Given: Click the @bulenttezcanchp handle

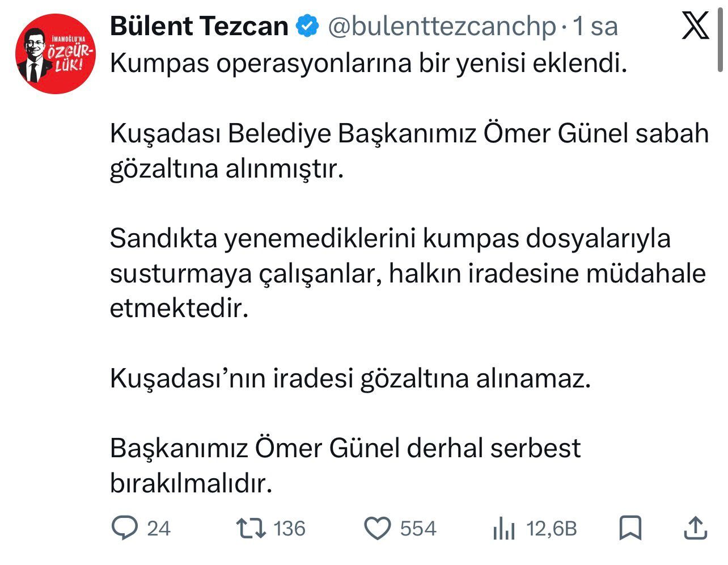Looking at the screenshot, I should (442, 27).
